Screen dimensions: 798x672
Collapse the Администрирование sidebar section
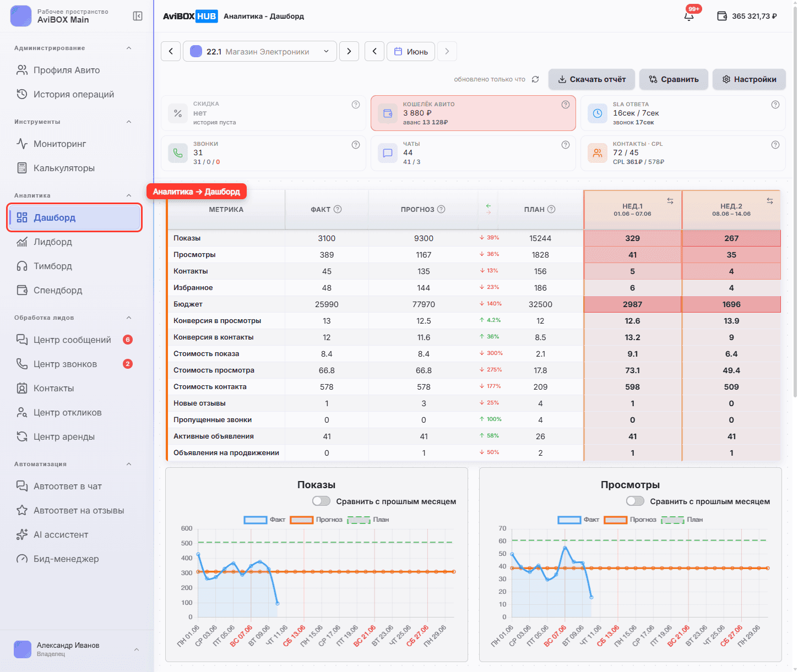pos(129,48)
